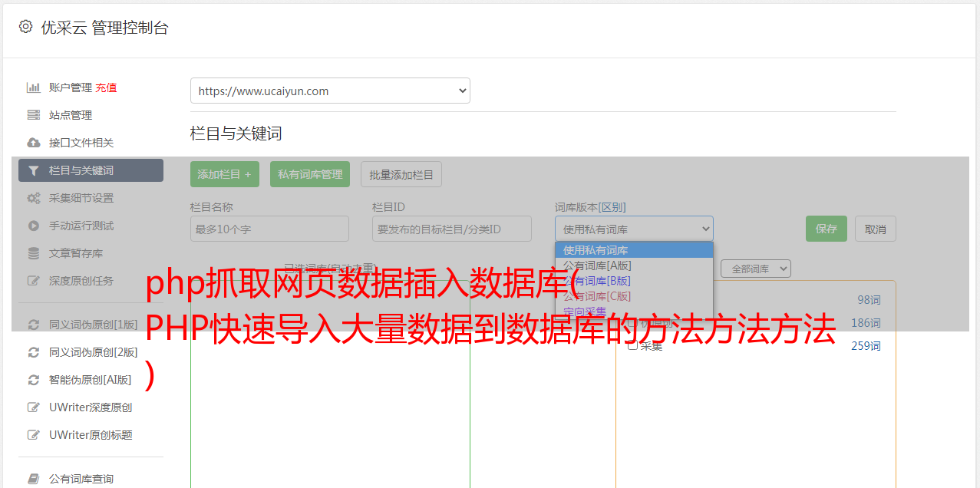Open 私有词库管理
Image resolution: width=980 pixels, height=488 pixels.
310,174
